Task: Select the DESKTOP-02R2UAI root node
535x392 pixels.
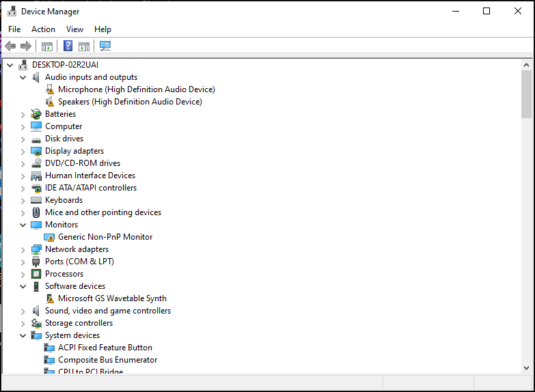Action: 65,65
